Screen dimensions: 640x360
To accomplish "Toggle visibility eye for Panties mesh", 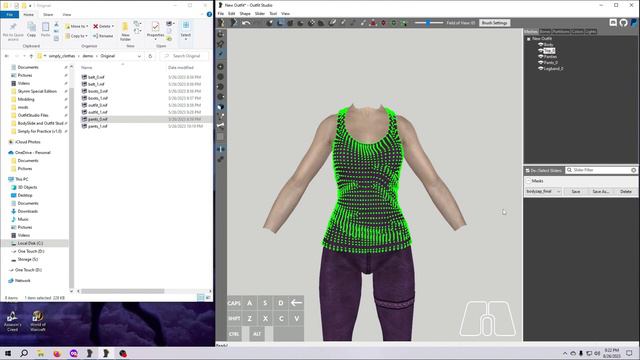I will pyautogui.click(x=540, y=57).
